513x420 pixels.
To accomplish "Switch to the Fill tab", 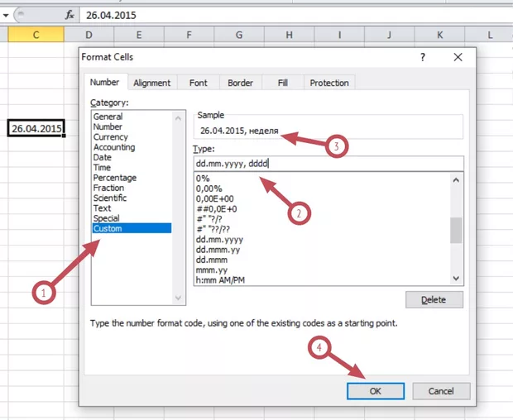I will (283, 83).
